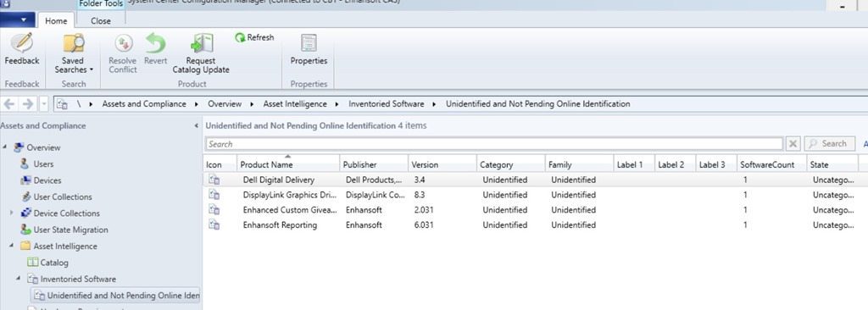This screenshot has width=868, height=310.
Task: Select the Dell Digital Delivery row
Action: point(536,180)
